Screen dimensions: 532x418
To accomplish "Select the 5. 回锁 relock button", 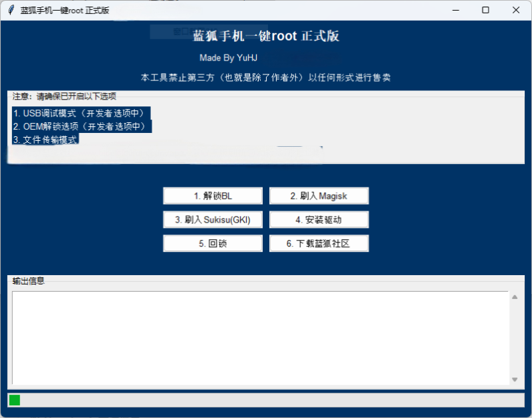I will click(x=213, y=244).
